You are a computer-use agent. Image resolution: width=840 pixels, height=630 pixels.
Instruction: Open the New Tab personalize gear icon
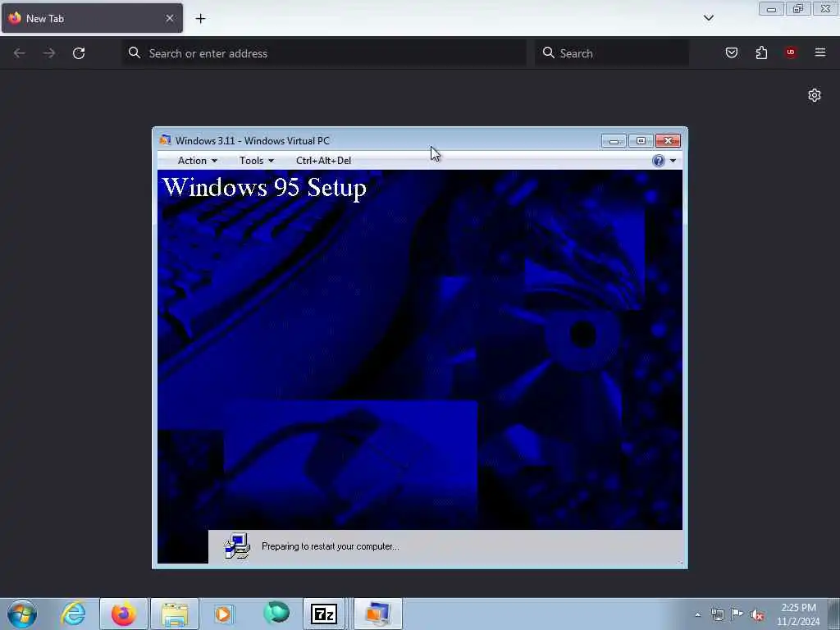pos(815,95)
